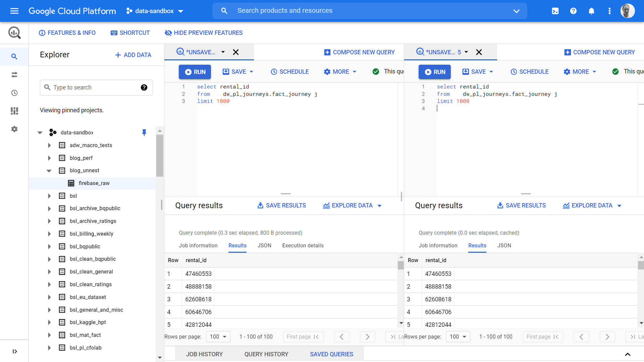Open search help icon in Explorer
The width and height of the screenshot is (644, 362).
pyautogui.click(x=144, y=87)
